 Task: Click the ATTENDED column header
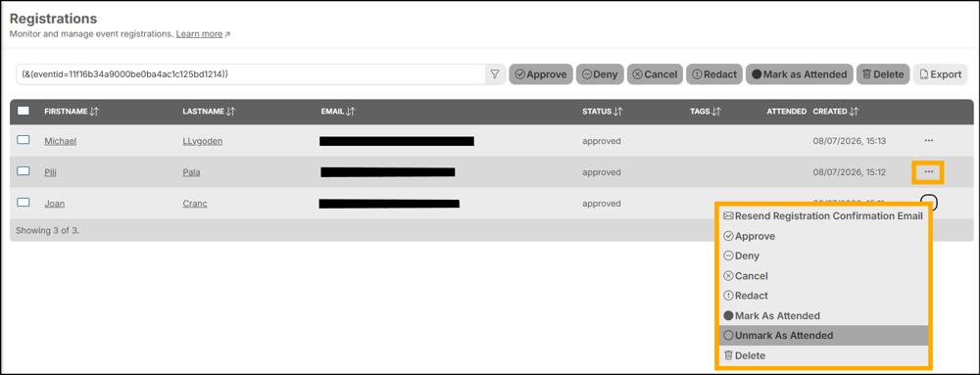pyautogui.click(x=786, y=111)
